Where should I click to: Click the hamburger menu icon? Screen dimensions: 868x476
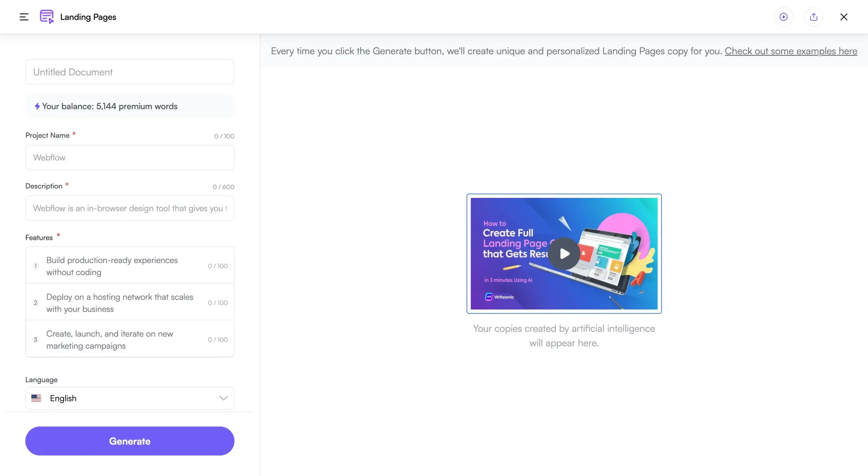click(x=23, y=16)
